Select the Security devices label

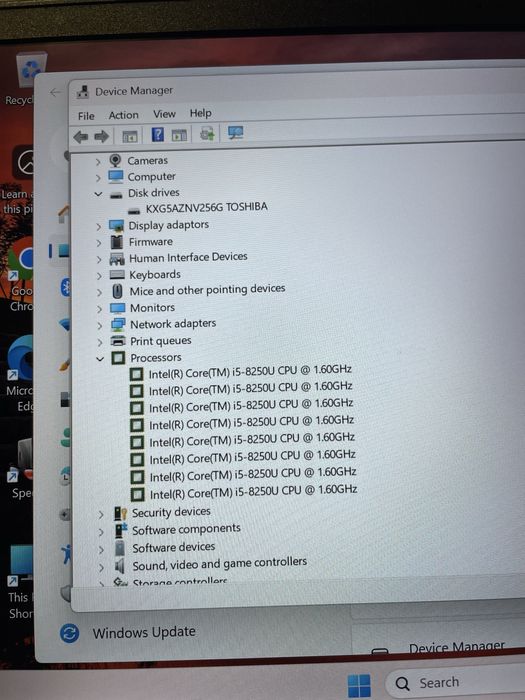pyautogui.click(x=171, y=512)
